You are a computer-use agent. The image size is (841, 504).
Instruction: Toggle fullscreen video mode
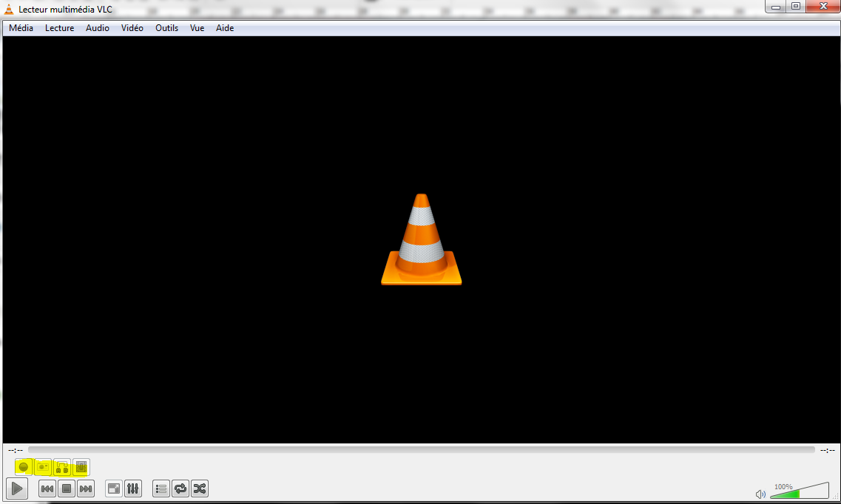click(114, 488)
